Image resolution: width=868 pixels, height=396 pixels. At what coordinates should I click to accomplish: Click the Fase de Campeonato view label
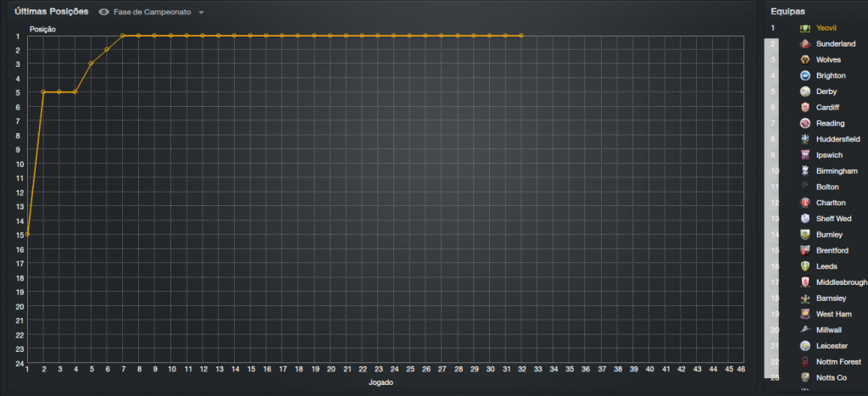tap(152, 13)
